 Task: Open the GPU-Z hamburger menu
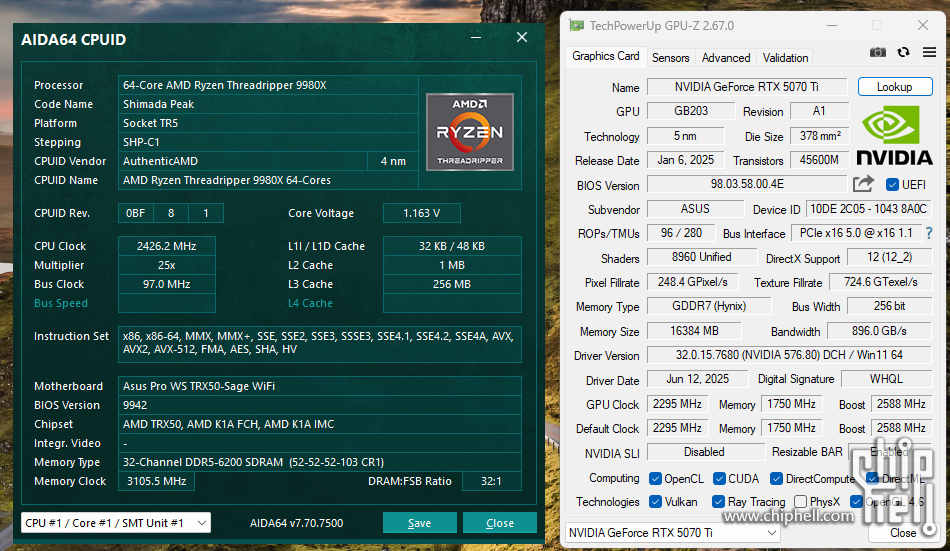929,52
